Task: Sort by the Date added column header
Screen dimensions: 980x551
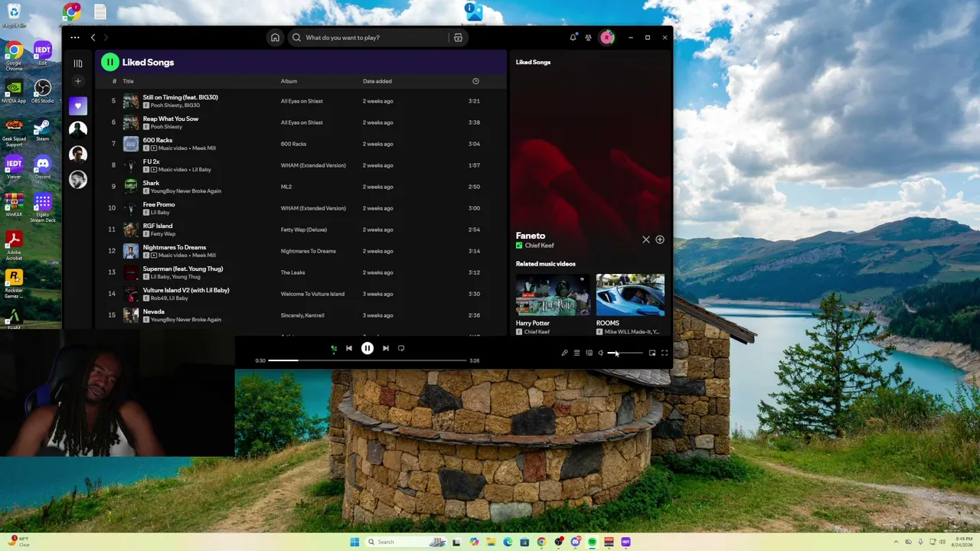Action: click(x=377, y=81)
